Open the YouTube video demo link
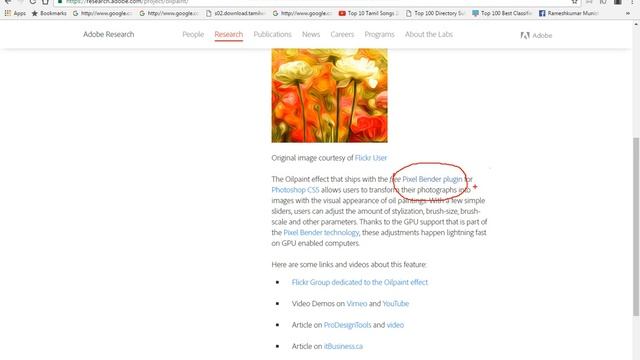640x360 pixels. [396, 303]
